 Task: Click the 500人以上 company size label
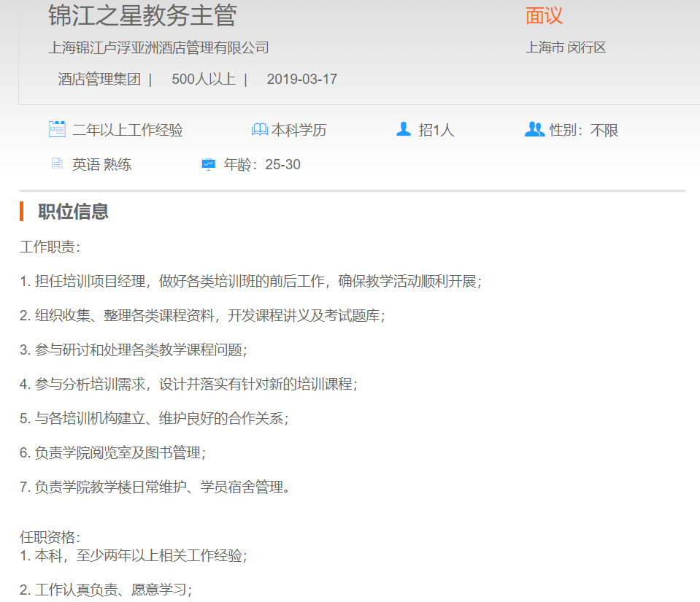click(x=204, y=80)
